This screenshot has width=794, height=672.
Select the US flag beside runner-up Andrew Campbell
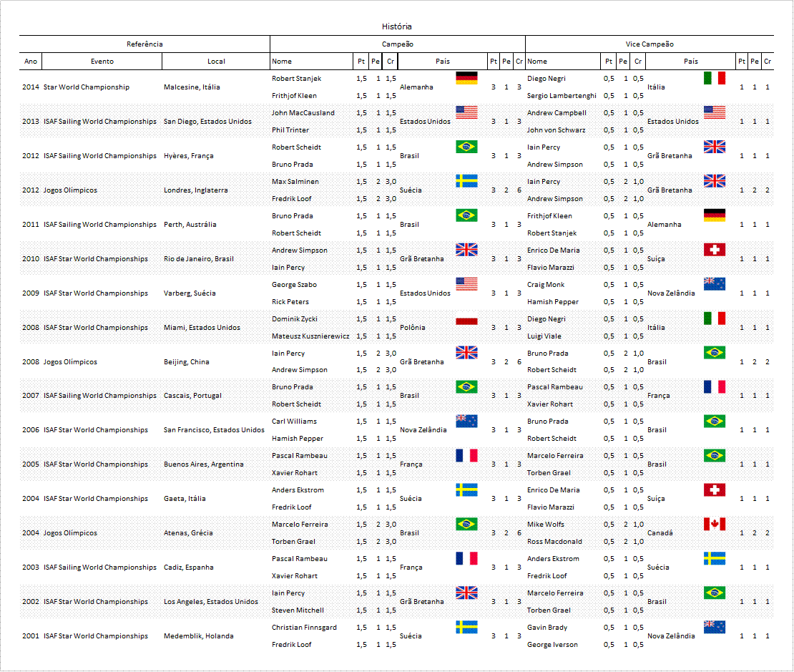715,112
